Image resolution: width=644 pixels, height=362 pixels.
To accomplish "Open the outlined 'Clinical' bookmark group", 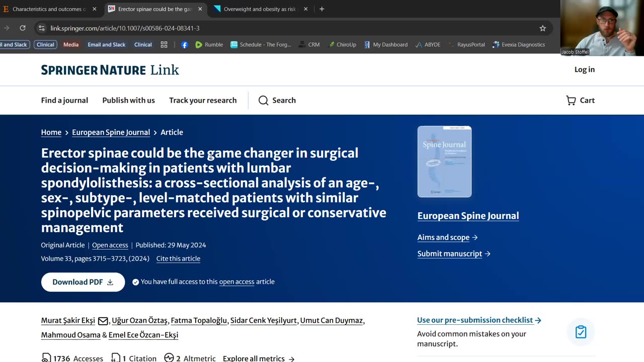I will pyautogui.click(x=45, y=45).
